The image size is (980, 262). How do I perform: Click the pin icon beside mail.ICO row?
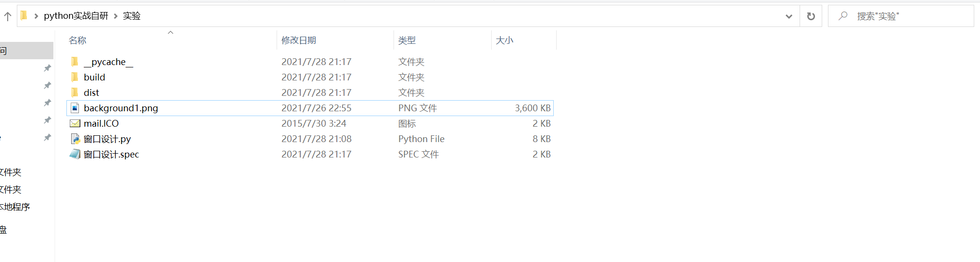47,120
